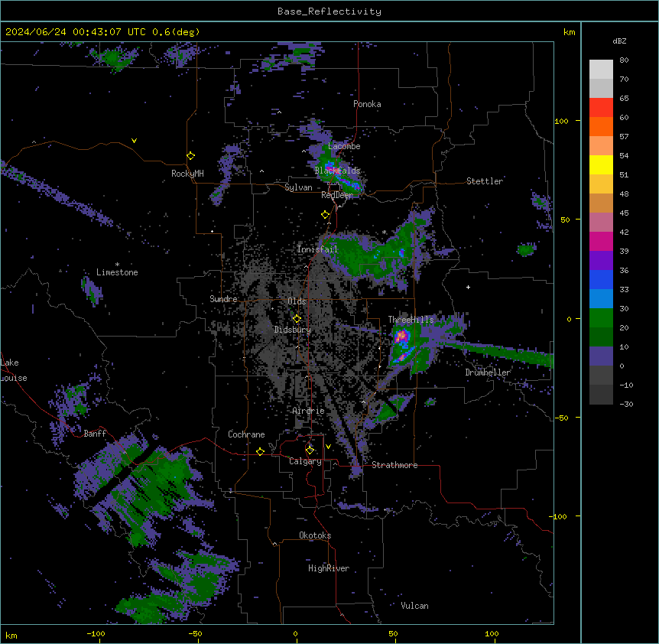
Task: Pick the slate blue 0-10 dBZ swatch
Action: click(x=601, y=356)
